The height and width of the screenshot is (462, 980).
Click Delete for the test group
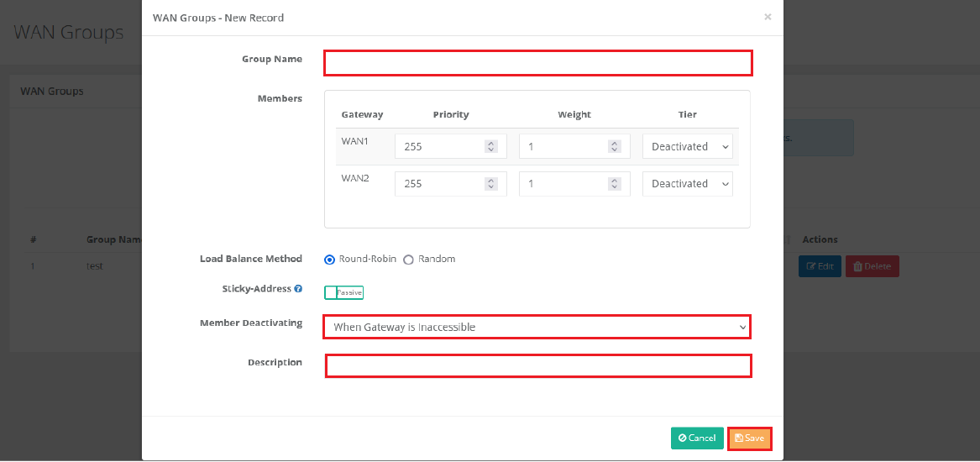click(x=872, y=267)
